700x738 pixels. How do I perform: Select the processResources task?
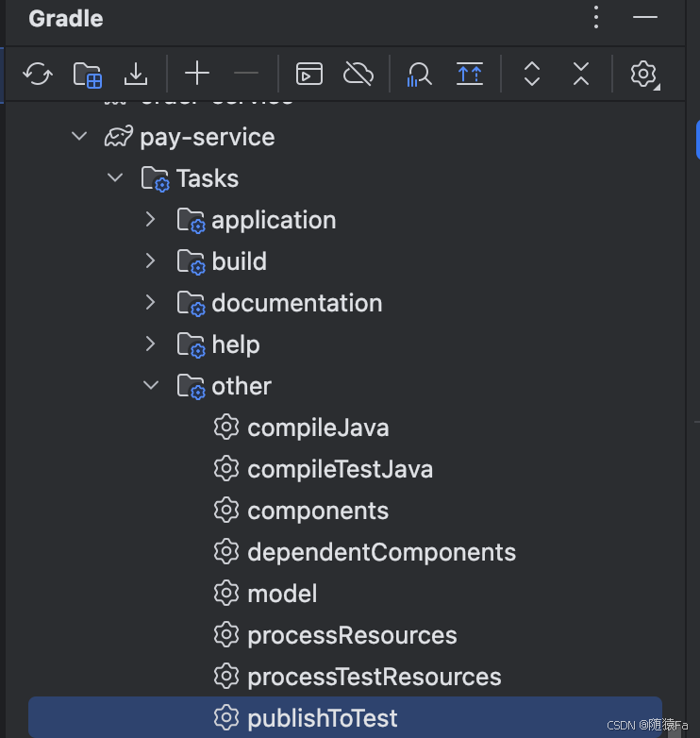point(352,635)
